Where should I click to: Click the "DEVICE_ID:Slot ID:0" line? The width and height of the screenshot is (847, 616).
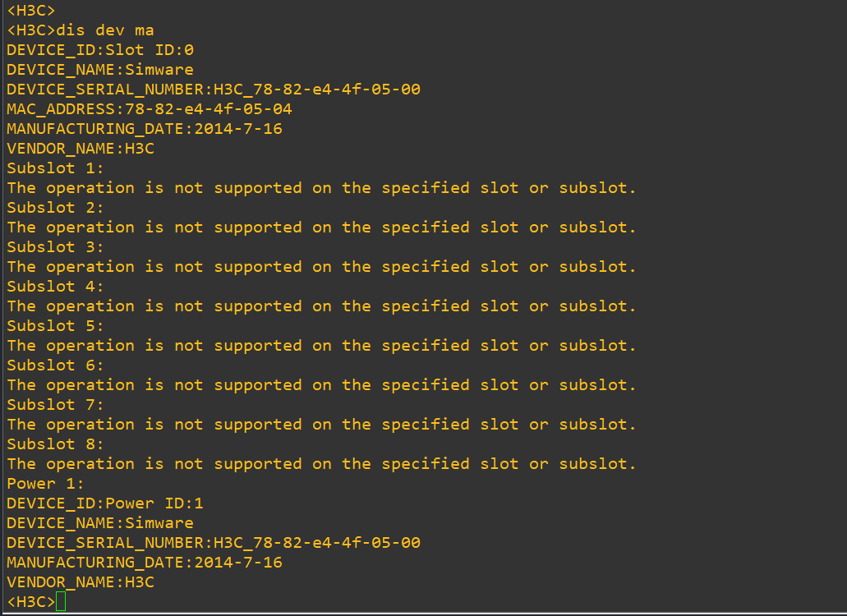click(100, 50)
